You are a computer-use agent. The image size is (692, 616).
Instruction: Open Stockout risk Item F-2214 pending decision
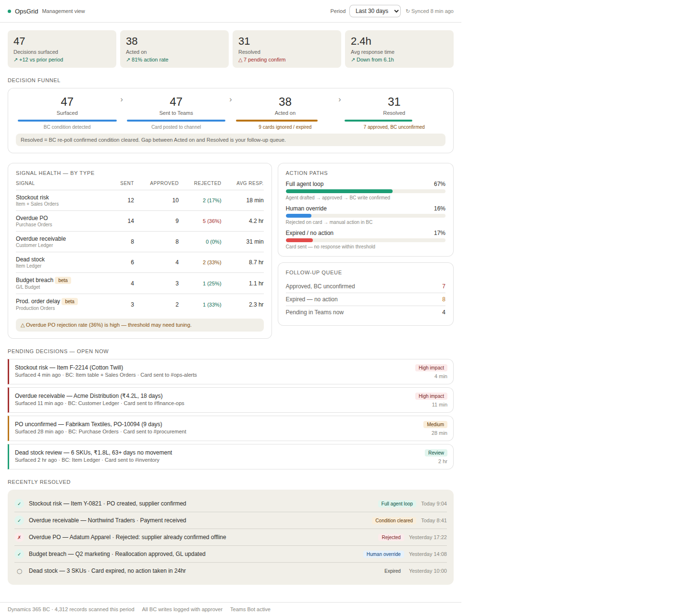[x=231, y=371]
